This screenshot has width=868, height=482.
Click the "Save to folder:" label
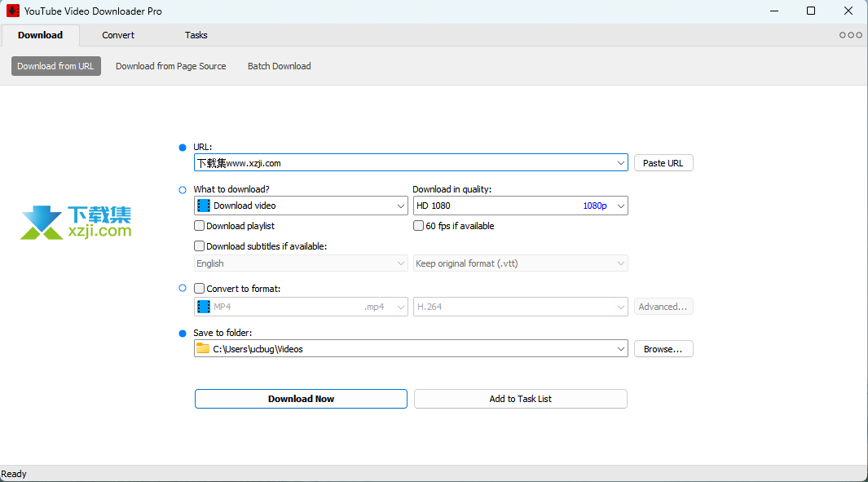coord(223,333)
